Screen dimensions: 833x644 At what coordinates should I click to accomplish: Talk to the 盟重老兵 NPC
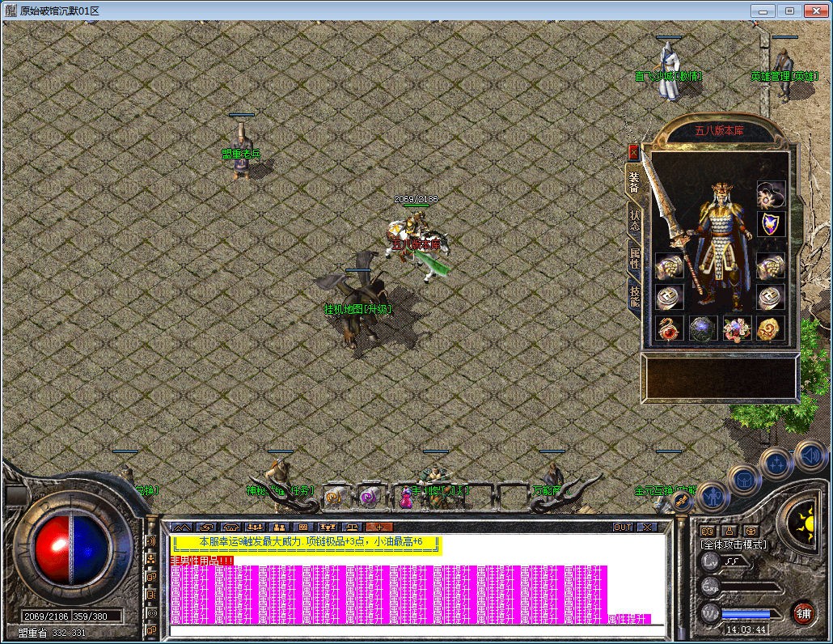[243, 150]
